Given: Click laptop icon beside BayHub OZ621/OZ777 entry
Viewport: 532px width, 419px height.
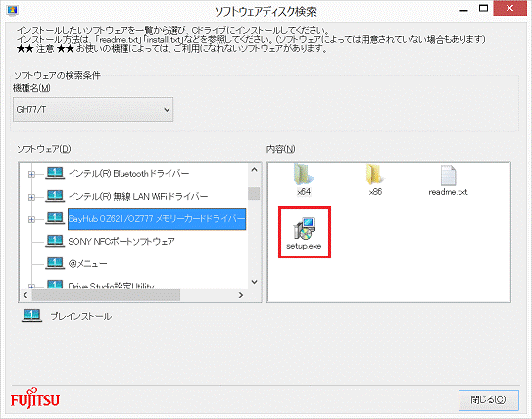Looking at the screenshot, I should pyautogui.click(x=55, y=218).
